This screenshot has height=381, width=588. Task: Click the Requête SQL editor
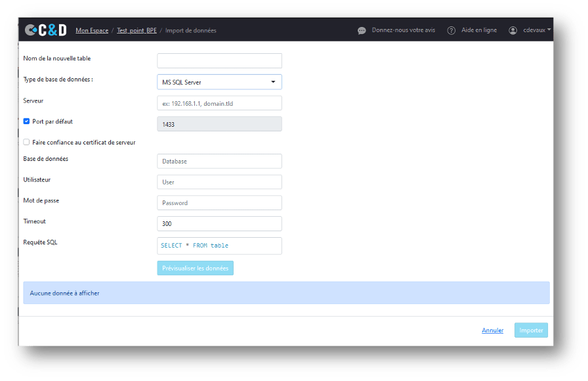(219, 246)
